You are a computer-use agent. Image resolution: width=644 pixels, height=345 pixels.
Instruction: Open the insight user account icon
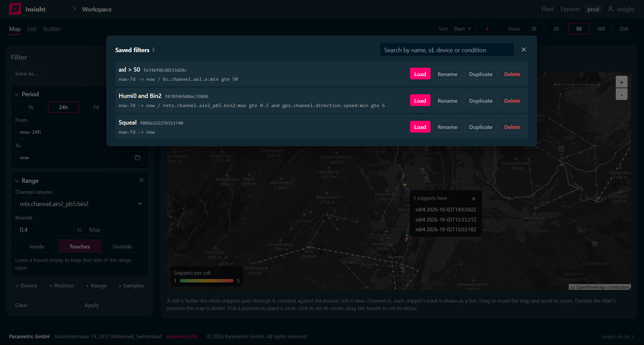610,9
